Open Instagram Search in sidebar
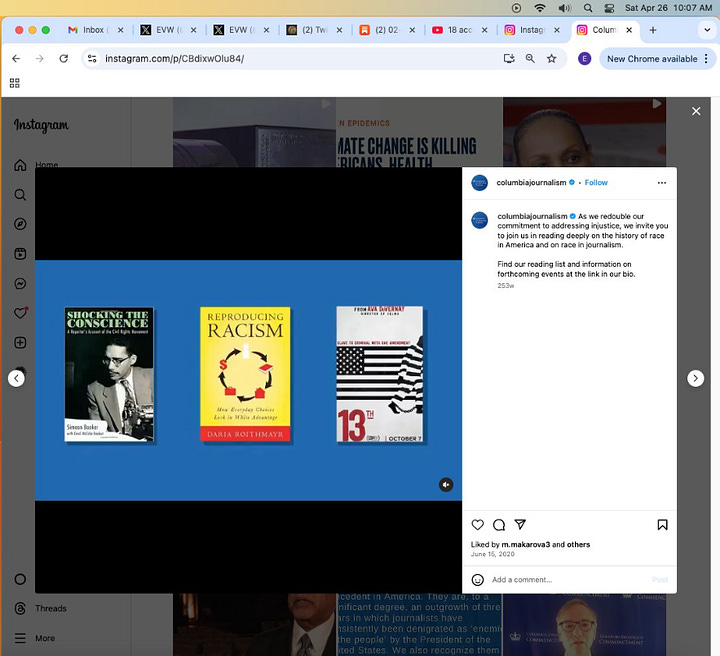This screenshot has height=656, width=720. [x=20, y=195]
